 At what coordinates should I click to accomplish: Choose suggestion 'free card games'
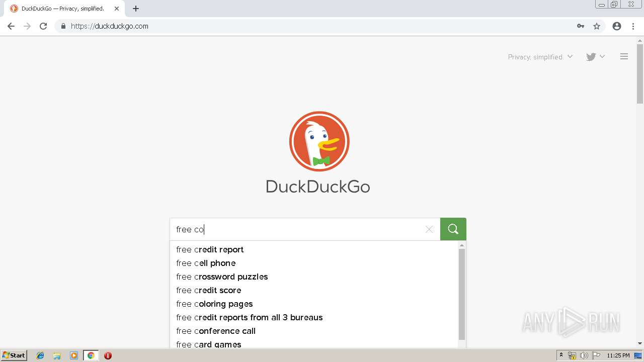point(314,344)
